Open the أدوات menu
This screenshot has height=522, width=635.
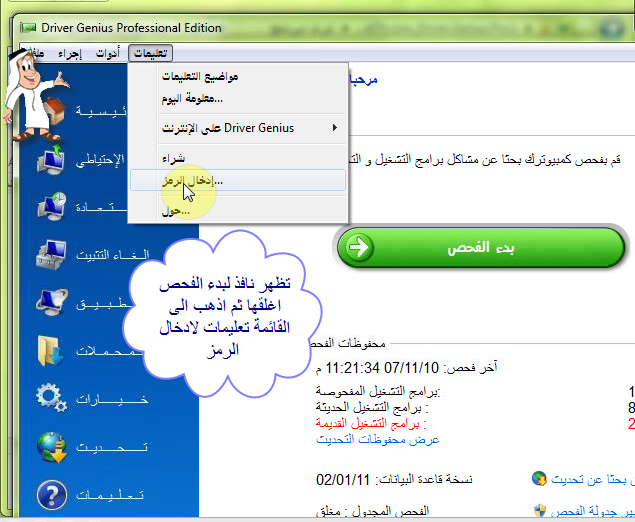pyautogui.click(x=108, y=53)
